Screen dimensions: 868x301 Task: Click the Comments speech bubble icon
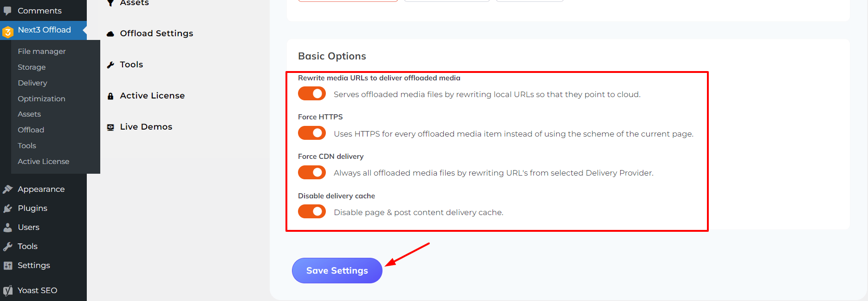[x=8, y=10]
